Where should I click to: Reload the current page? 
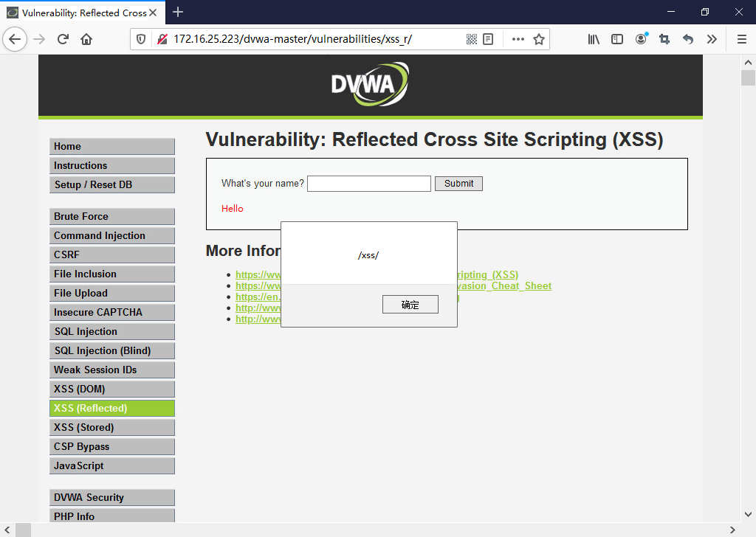tap(63, 39)
